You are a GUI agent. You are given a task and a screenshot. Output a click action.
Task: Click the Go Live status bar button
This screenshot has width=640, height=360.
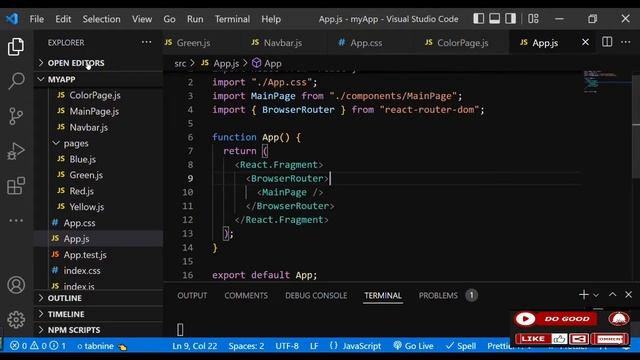tap(413, 346)
